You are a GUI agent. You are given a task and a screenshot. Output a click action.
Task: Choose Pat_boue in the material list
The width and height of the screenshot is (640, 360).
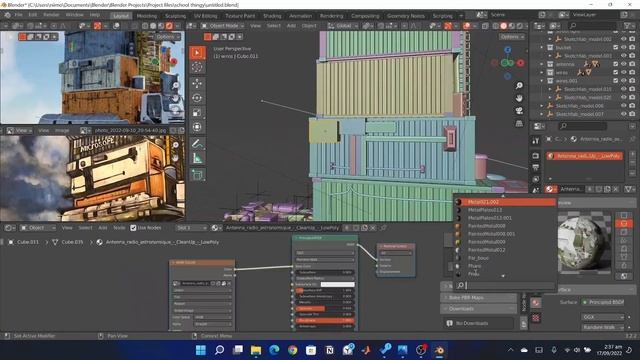[478, 258]
